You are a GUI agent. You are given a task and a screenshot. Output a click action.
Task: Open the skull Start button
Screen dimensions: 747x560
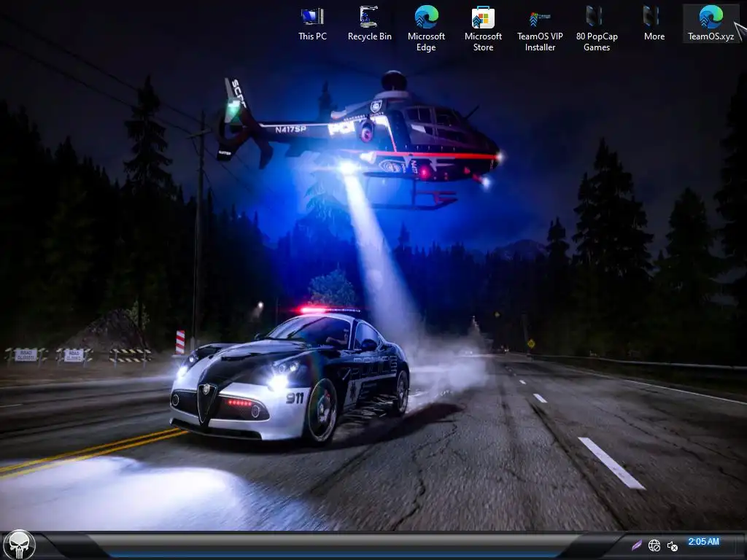click(19, 545)
